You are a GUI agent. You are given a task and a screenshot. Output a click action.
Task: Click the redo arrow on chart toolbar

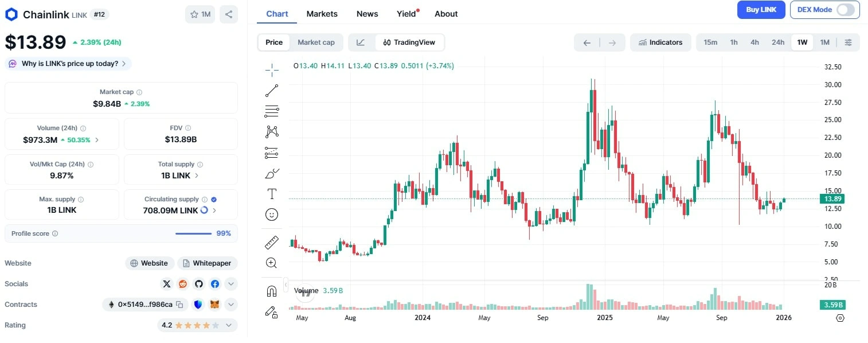point(612,42)
